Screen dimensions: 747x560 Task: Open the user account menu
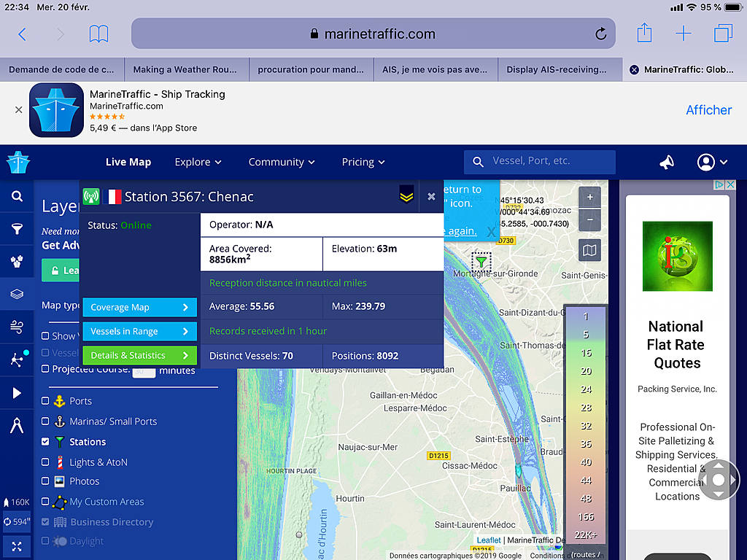click(712, 163)
